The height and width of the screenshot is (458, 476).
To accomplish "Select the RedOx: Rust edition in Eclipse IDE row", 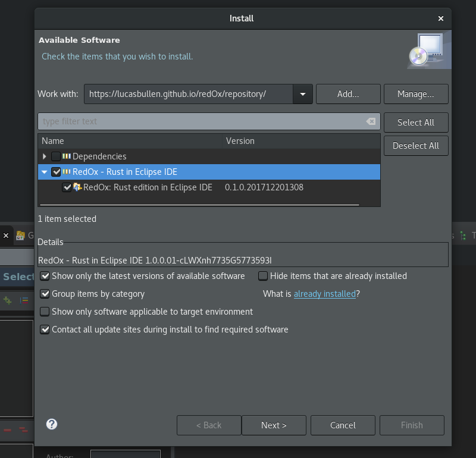I will 209,187.
